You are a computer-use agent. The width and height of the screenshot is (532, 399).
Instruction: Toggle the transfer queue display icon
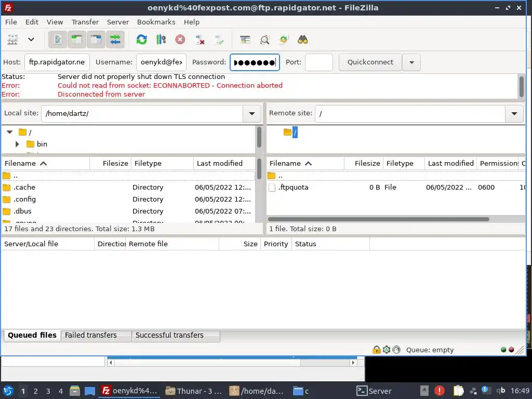point(115,39)
